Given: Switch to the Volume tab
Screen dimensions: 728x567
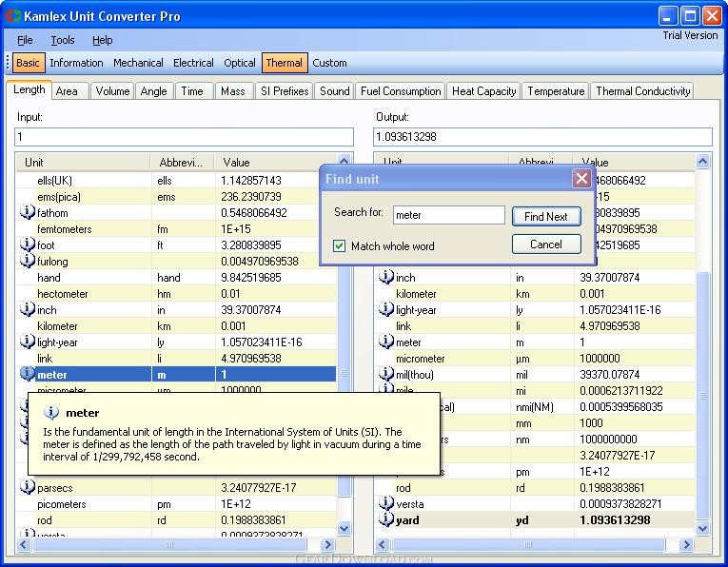Looking at the screenshot, I should (113, 91).
